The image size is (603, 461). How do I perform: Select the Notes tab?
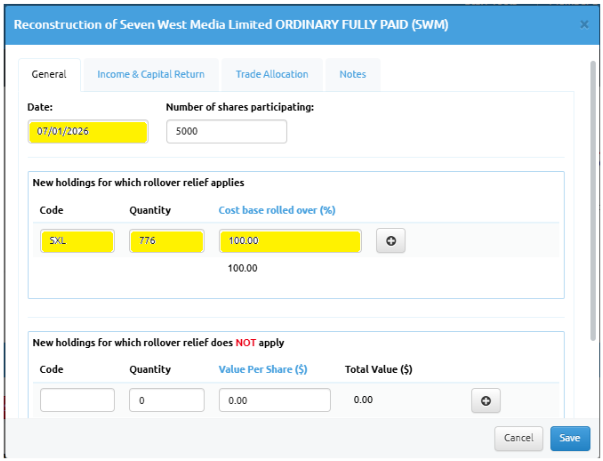coord(352,74)
